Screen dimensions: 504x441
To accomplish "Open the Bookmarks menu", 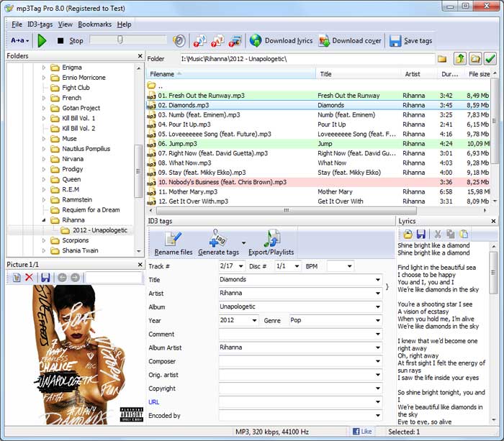I will coord(94,24).
